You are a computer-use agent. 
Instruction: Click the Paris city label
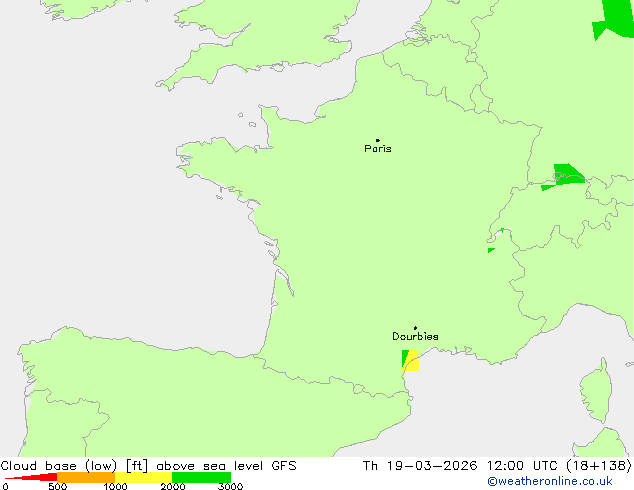coord(378,149)
